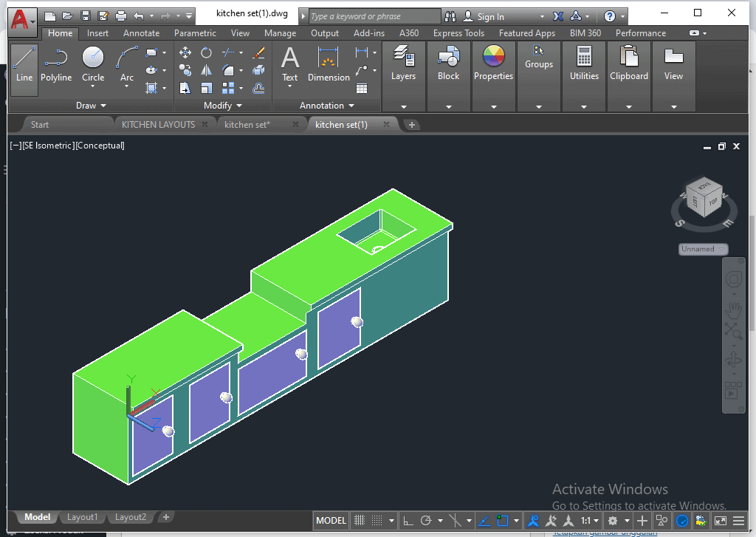Screen dimensions: 756x537
Task: Click the Move tool in Modify panel
Action: click(185, 52)
